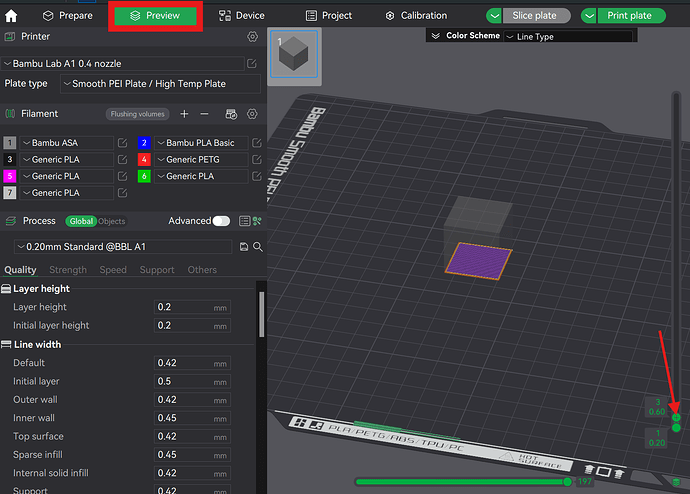Viewport: 690px width, 494px height.
Task: Search process settings magnifier icon
Action: tap(258, 247)
